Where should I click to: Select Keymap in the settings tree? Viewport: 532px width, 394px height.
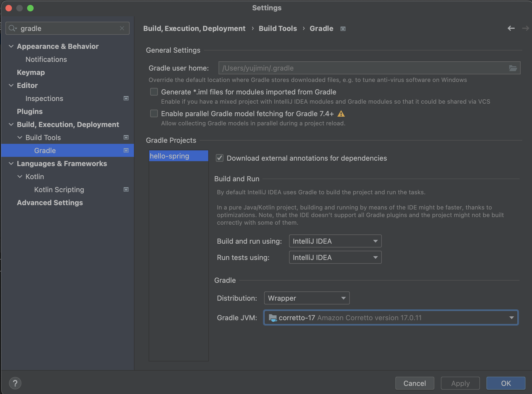pos(31,72)
